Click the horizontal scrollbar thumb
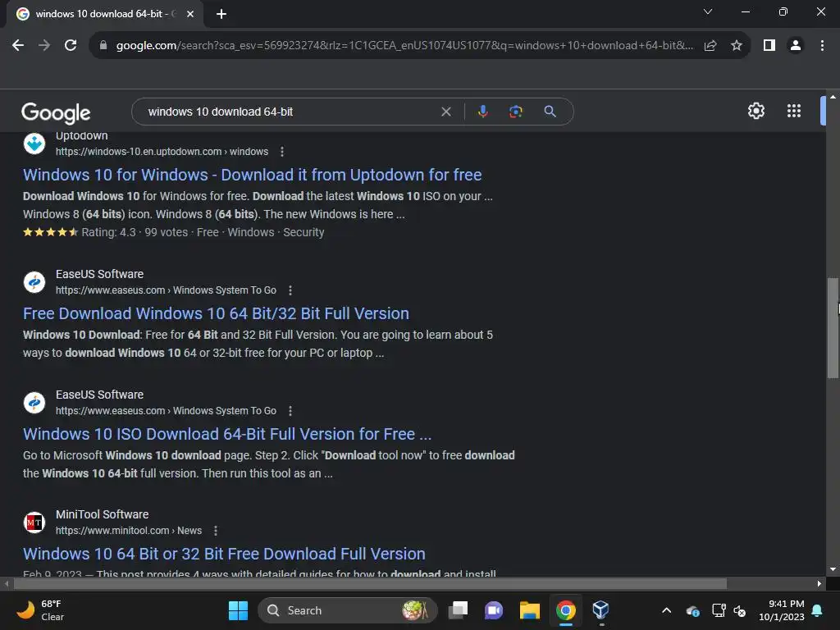This screenshot has height=630, width=840. point(370,583)
